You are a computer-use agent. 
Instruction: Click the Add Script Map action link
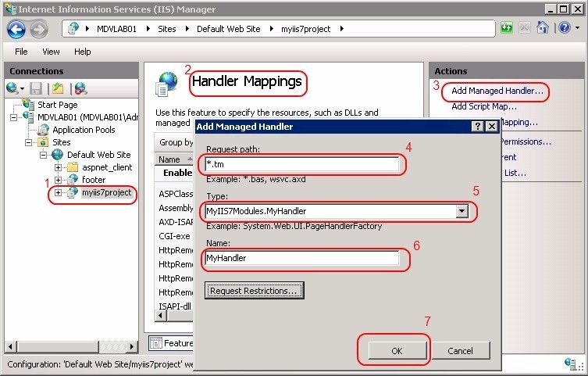tap(484, 106)
